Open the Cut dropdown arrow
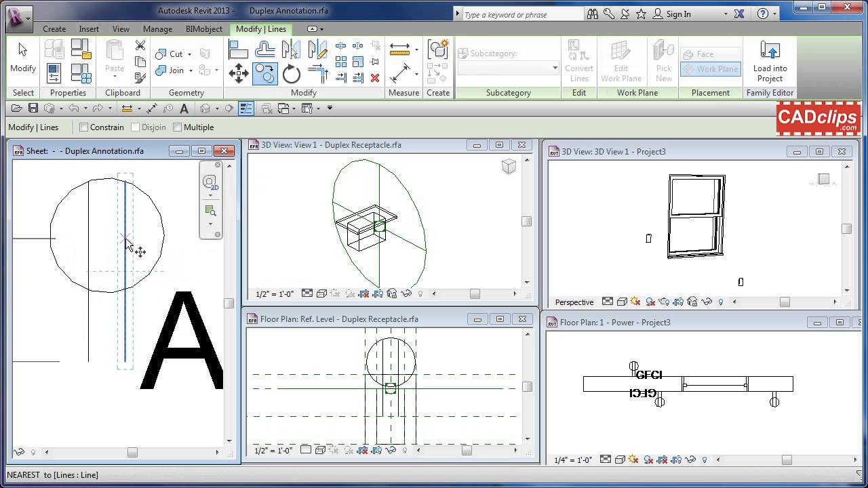Image resolution: width=868 pixels, height=488 pixels. (x=189, y=54)
